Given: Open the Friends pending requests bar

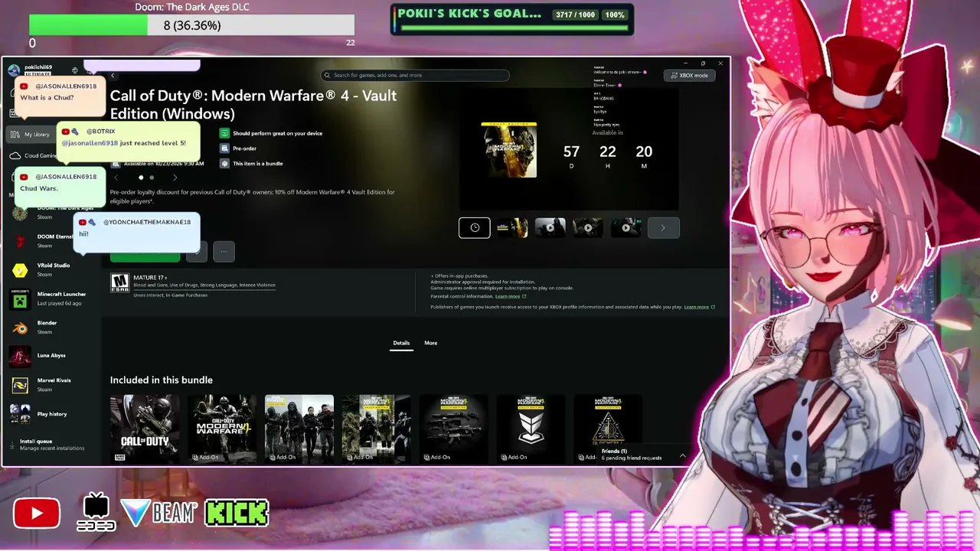Looking at the screenshot, I should click(x=642, y=455).
